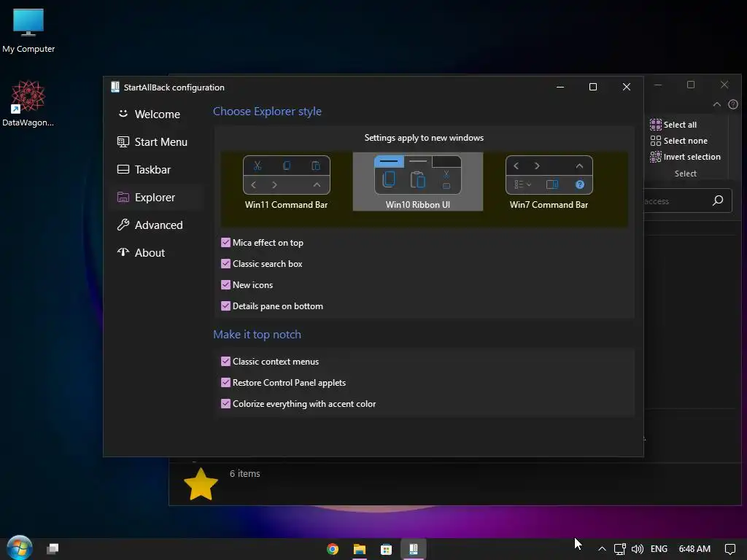The height and width of the screenshot is (560, 747).
Task: Click the 6:48 AM taskbar clock
Action: click(694, 549)
